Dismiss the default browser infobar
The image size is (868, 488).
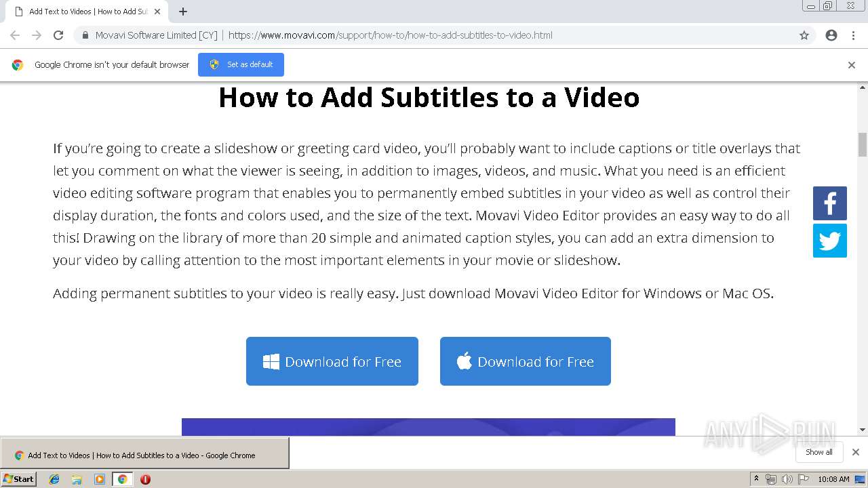click(x=852, y=65)
